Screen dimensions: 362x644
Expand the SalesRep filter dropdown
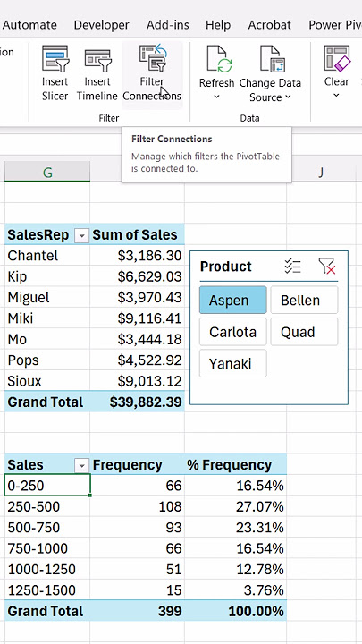82,236
